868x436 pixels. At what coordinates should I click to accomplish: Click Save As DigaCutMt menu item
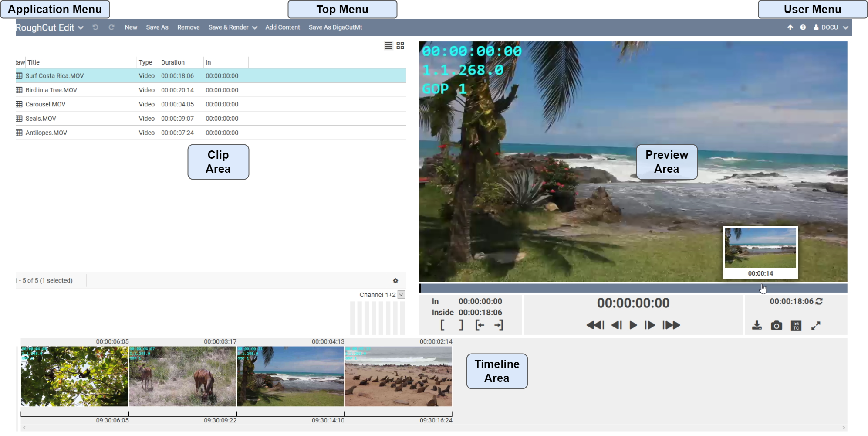pos(335,27)
